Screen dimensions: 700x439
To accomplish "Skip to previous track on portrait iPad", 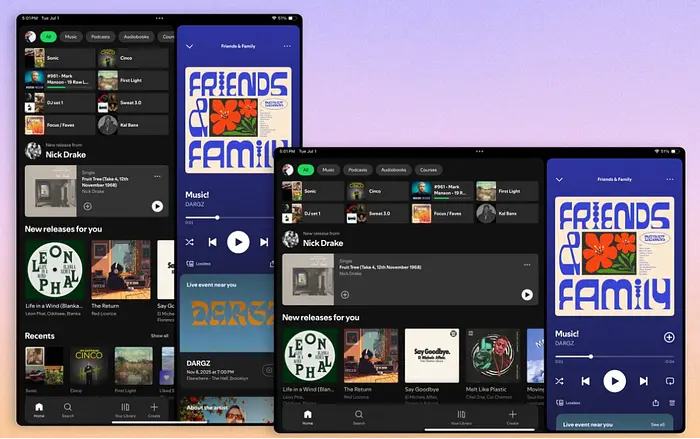I will click(212, 242).
